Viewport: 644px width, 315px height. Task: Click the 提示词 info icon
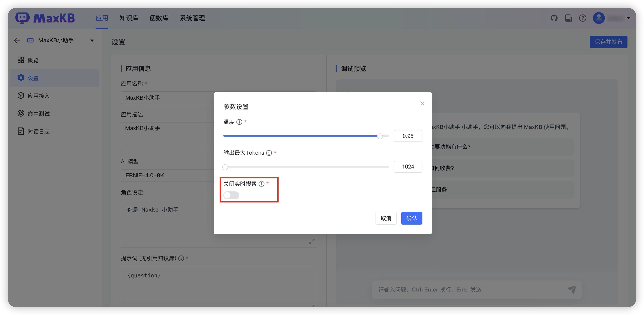pos(181,259)
